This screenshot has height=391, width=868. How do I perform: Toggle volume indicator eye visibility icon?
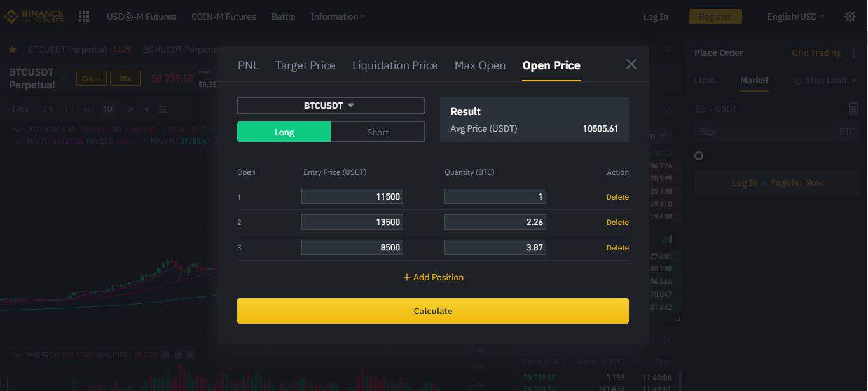coord(165,355)
